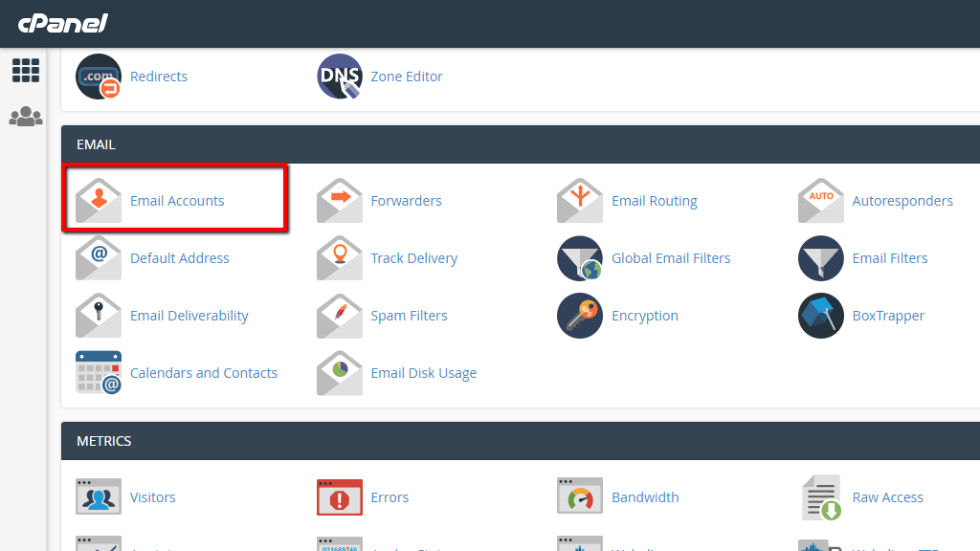Select the apps grid icon in sidebar

[25, 70]
